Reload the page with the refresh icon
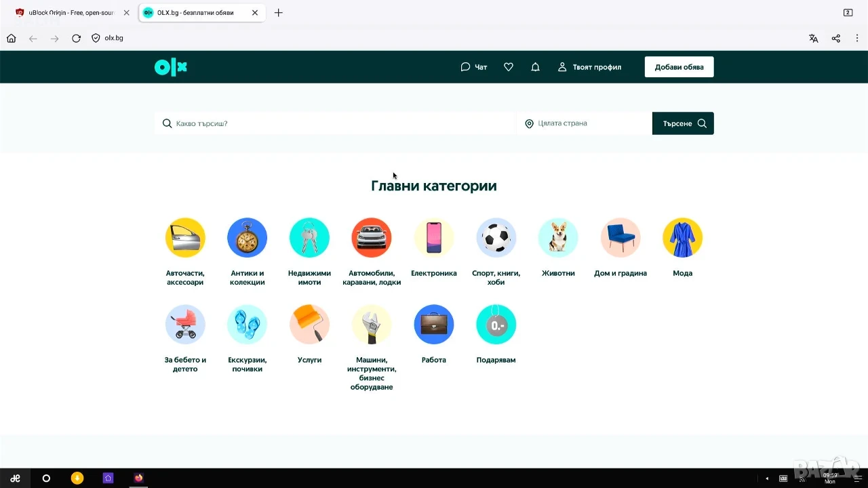 coord(76,39)
